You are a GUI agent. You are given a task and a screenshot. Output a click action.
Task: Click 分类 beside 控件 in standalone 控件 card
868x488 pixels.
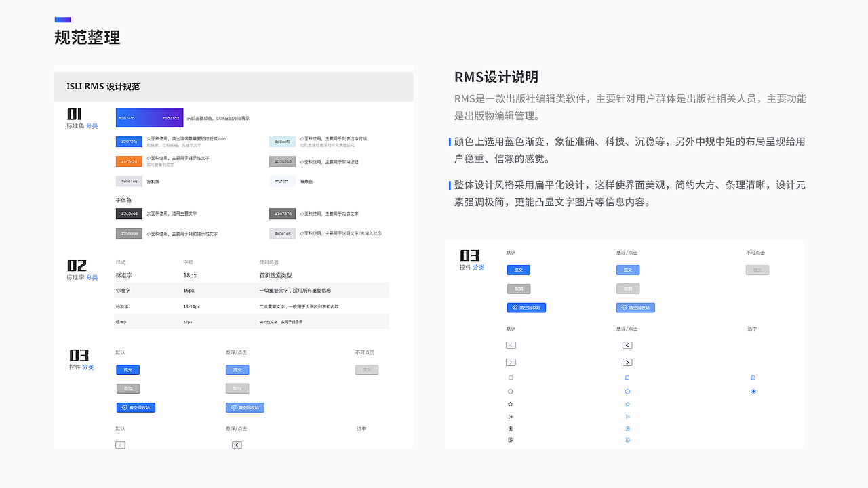pos(479,268)
